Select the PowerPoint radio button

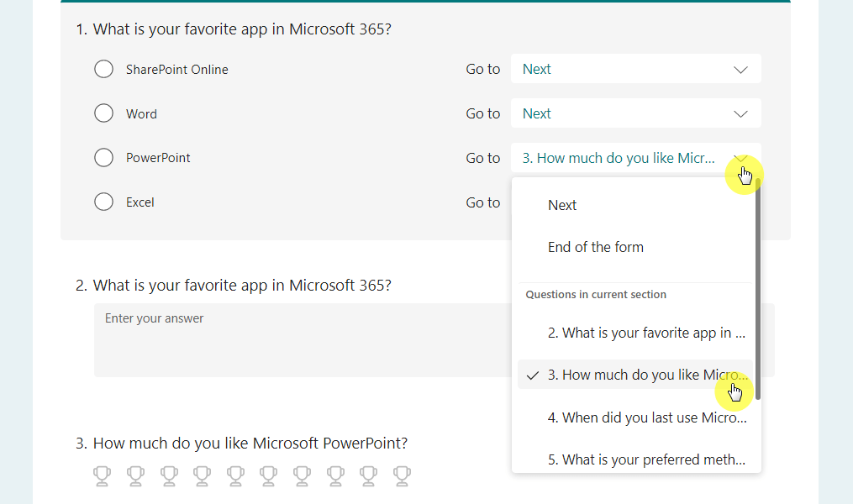point(103,158)
